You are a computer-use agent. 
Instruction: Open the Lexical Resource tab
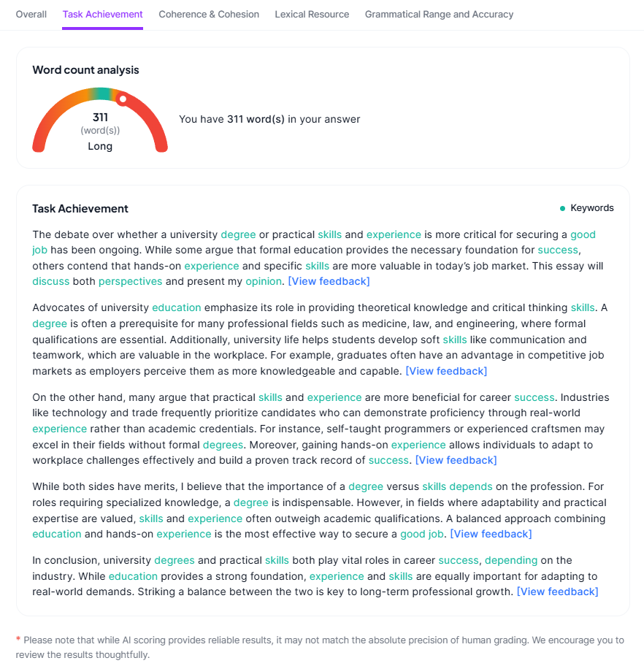pyautogui.click(x=312, y=15)
